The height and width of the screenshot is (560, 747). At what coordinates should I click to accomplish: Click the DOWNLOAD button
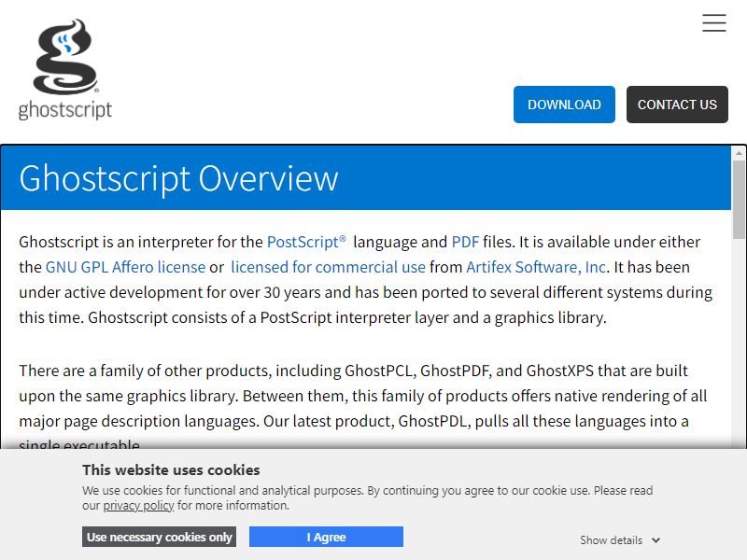[564, 105]
